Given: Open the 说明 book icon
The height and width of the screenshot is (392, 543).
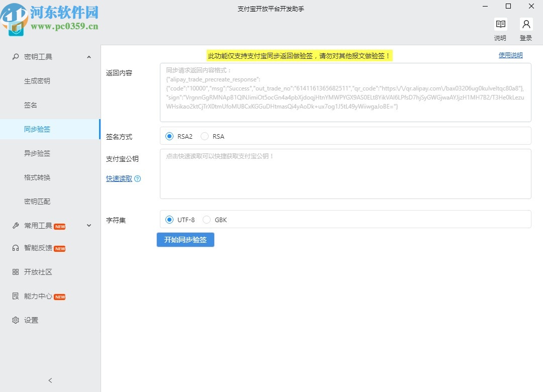Looking at the screenshot, I should [x=500, y=24].
